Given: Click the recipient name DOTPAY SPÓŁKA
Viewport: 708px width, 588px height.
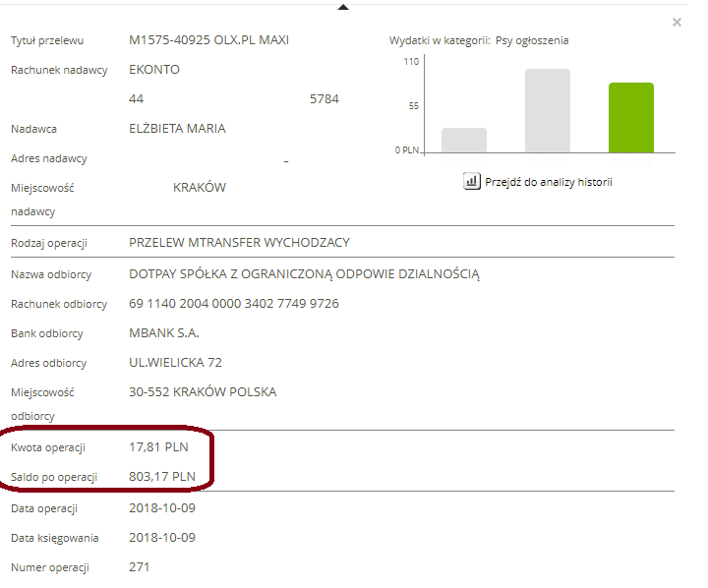Looking at the screenshot, I should click(303, 274).
